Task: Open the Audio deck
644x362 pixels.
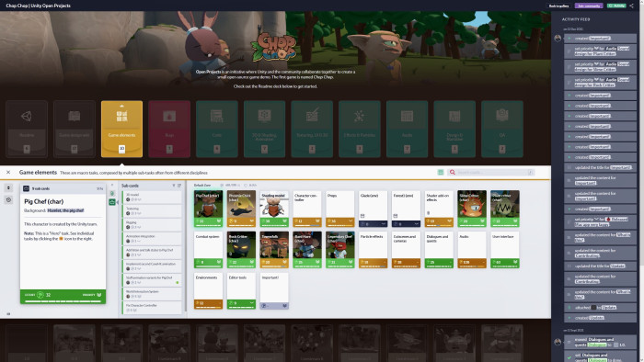Action: [407, 129]
